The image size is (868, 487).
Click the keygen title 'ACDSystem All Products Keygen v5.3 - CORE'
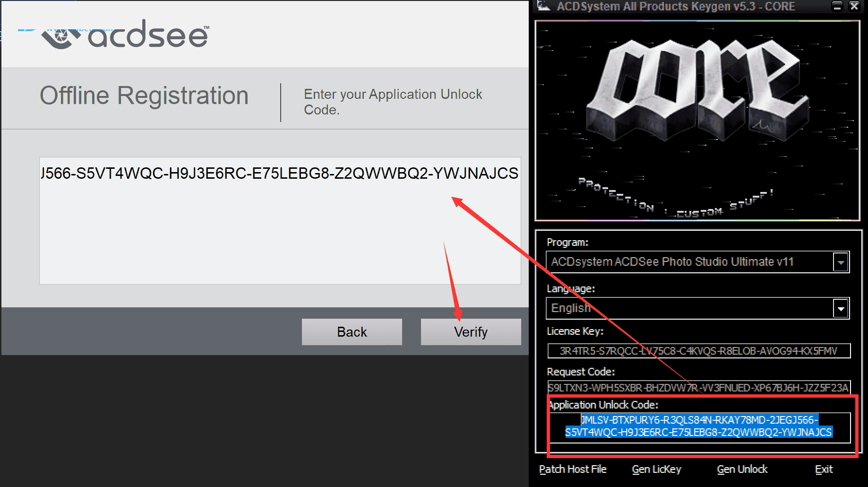(x=676, y=6)
